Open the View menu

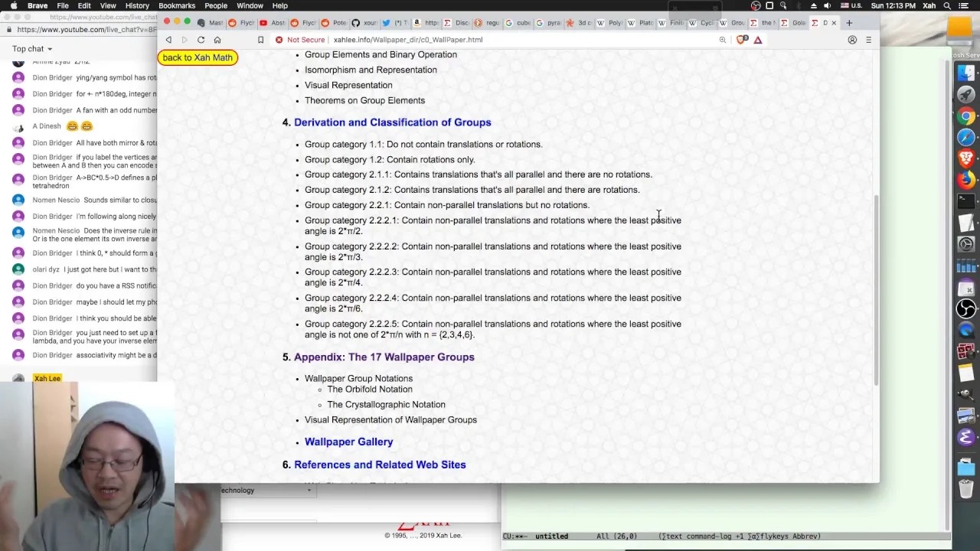pos(108,5)
